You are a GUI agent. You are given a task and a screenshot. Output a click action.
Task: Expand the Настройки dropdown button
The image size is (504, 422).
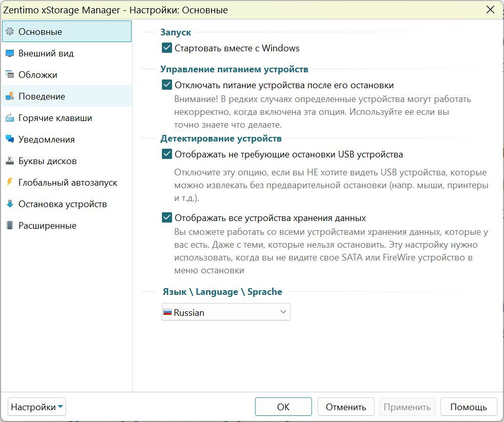[x=37, y=407]
